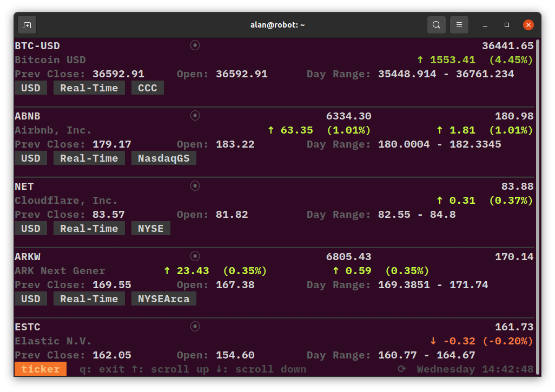
Task: Click the USD tag under BTC-USD
Action: (x=31, y=88)
